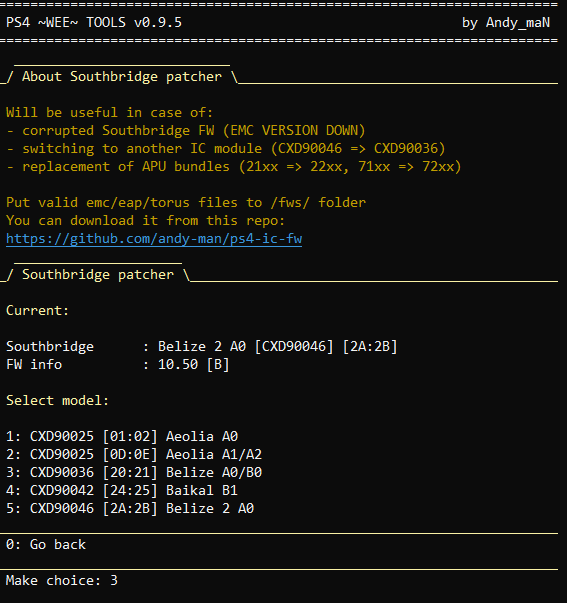The height and width of the screenshot is (603, 567).
Task: Click the 'Current:' label
Action: [37, 311]
